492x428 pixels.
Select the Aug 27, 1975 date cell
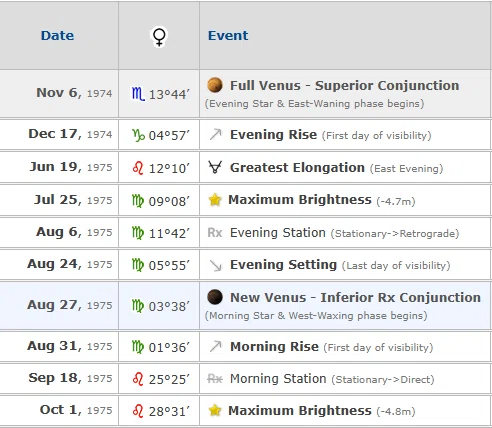[59, 305]
